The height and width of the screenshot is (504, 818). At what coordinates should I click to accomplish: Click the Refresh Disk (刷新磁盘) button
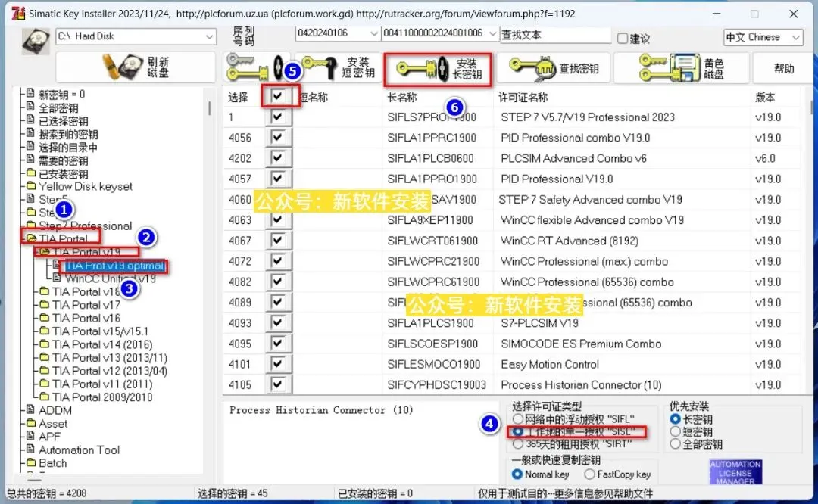136,67
